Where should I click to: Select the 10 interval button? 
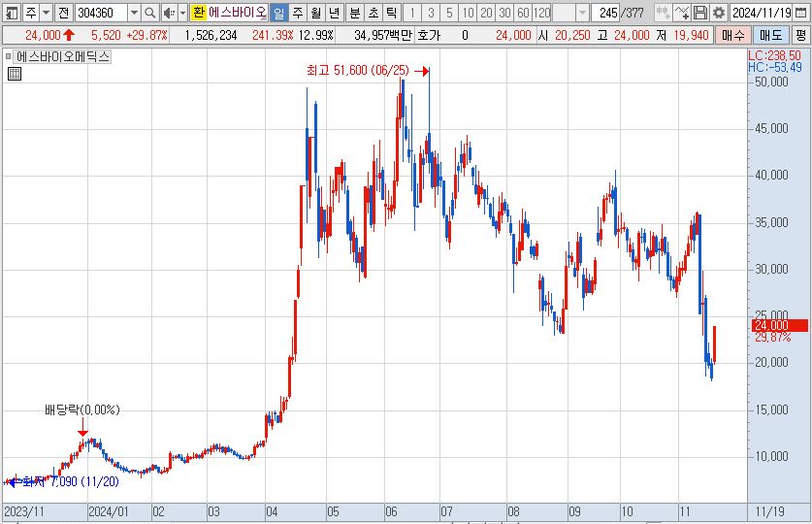pos(469,13)
